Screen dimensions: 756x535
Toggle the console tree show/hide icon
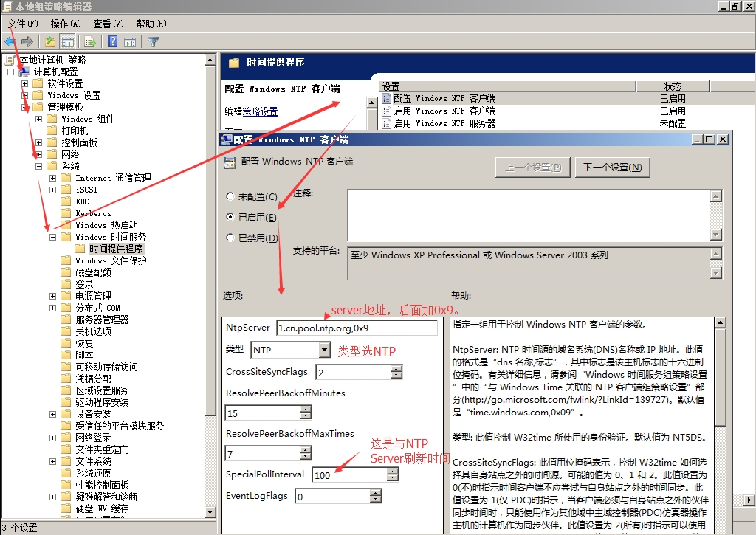67,42
